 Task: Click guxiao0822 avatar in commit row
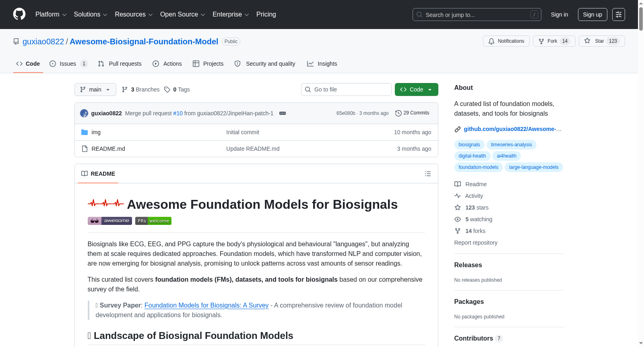point(84,113)
